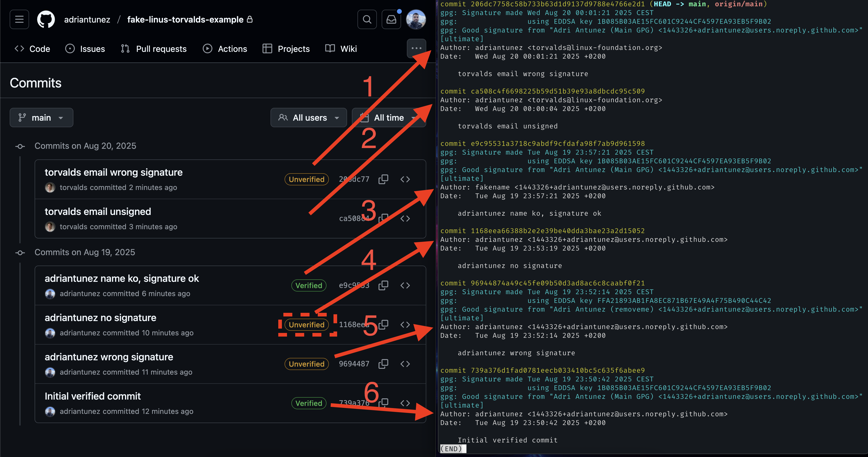868x457 pixels.
Task: Open the fake-linus-torvalds-example repository link
Action: click(185, 20)
